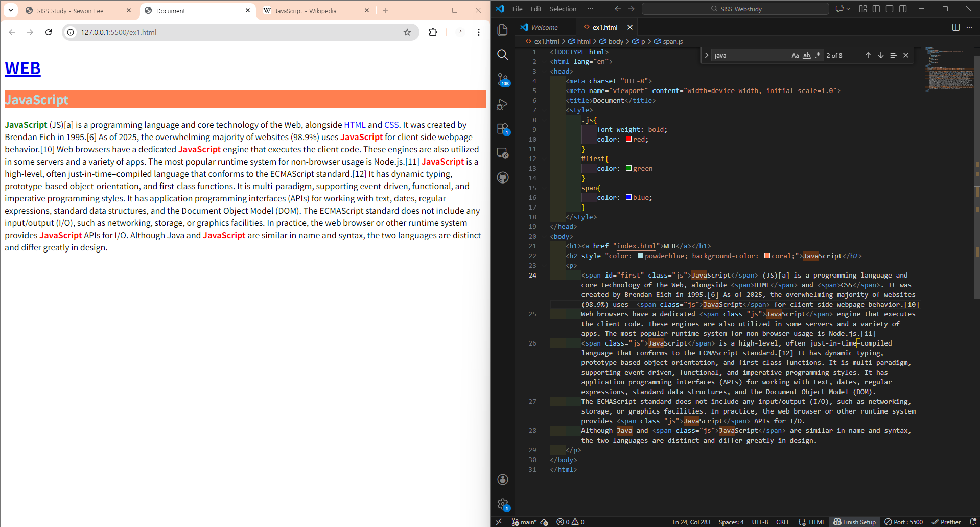Open the GitHub icon in activity bar
This screenshot has height=527, width=980.
[503, 177]
